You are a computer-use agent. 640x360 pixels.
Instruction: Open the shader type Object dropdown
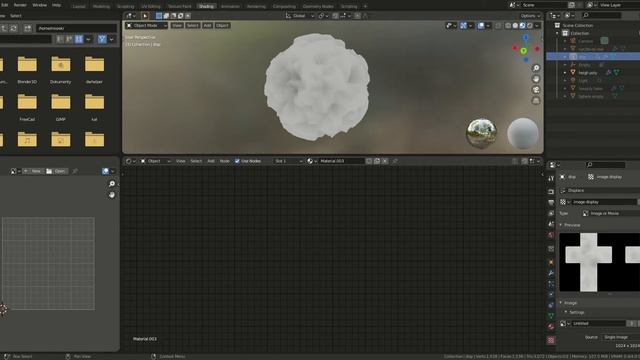(x=156, y=161)
